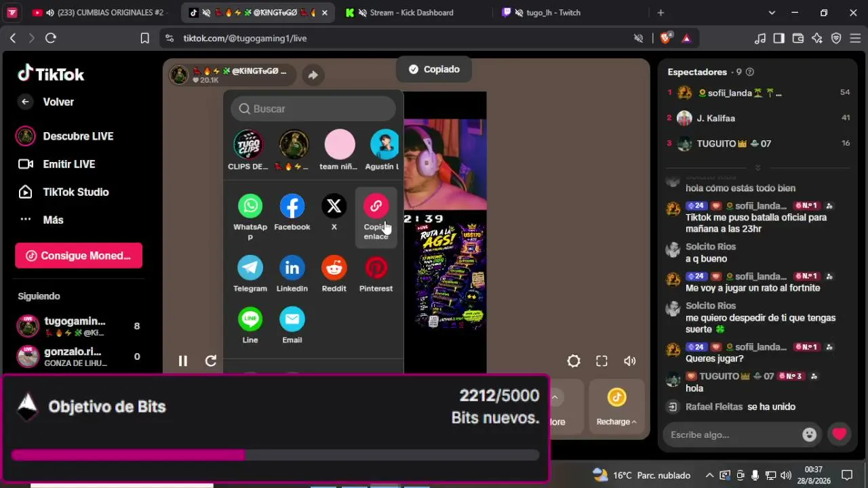
Task: Send to CLIPS DE contact avatar
Action: tap(248, 144)
